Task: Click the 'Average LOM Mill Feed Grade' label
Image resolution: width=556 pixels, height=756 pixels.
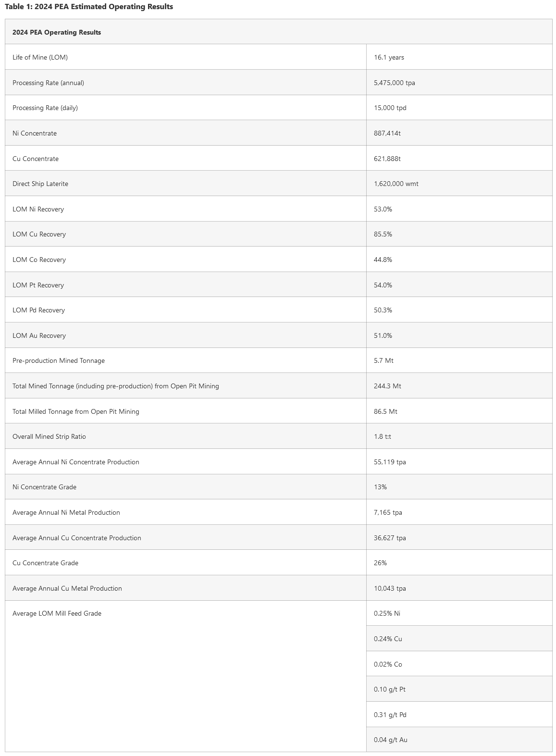Action: (x=57, y=613)
